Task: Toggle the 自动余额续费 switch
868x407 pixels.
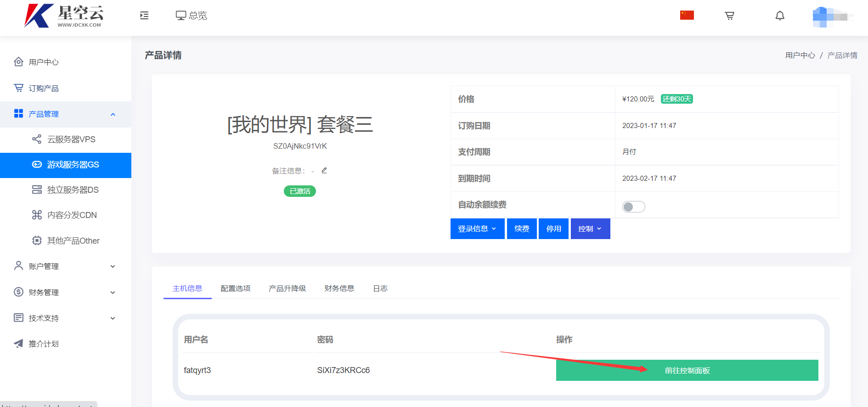Action: point(634,206)
